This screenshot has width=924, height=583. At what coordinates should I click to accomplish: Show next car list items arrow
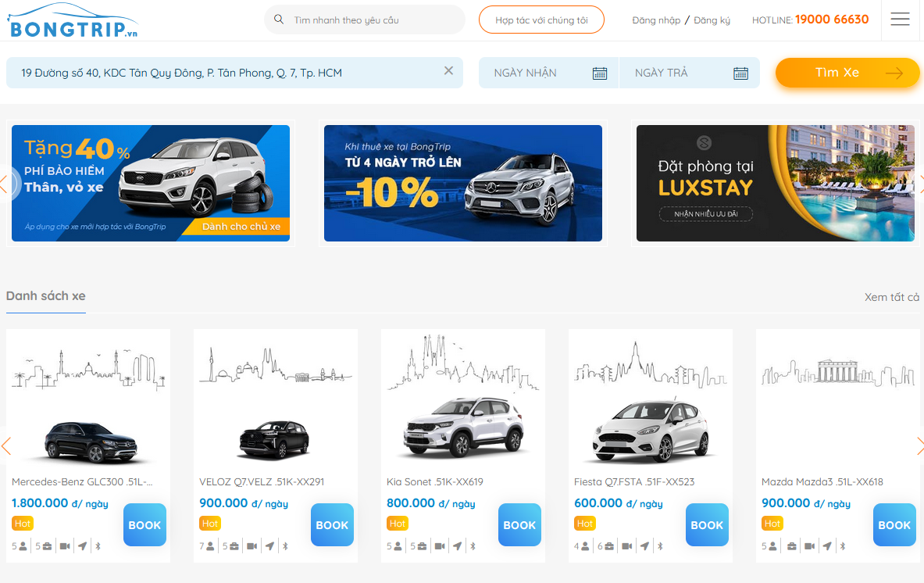point(919,446)
